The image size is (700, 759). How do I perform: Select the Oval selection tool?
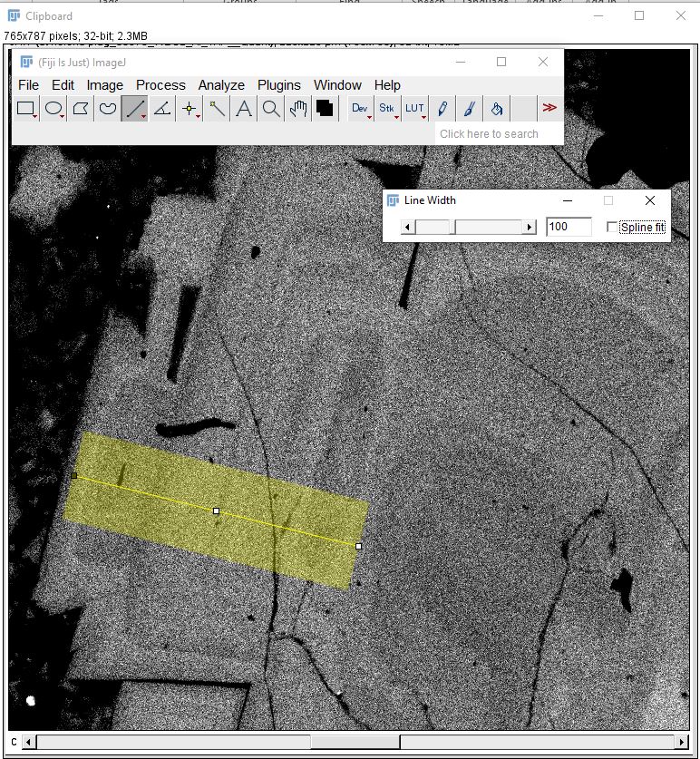pos(53,109)
